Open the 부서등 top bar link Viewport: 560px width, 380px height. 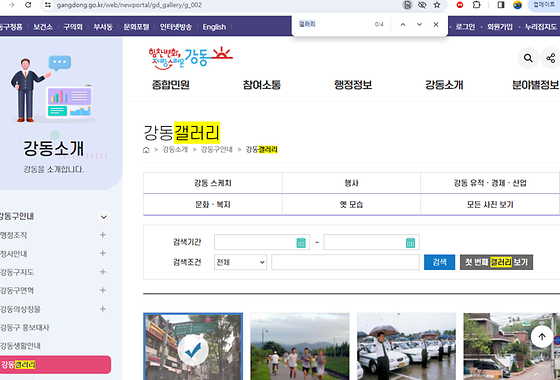click(103, 27)
